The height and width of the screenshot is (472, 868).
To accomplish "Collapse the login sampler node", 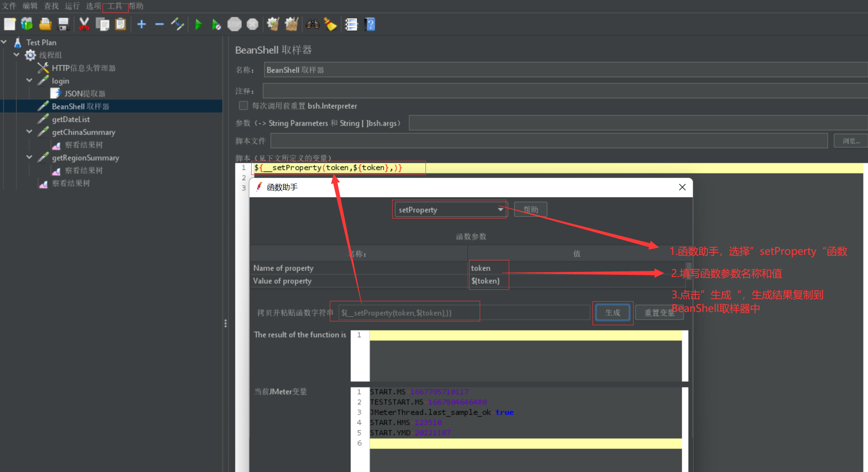I will click(29, 80).
